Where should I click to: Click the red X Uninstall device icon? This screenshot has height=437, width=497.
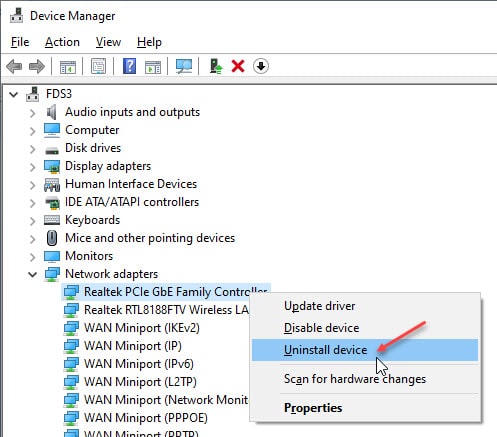pyautogui.click(x=238, y=66)
